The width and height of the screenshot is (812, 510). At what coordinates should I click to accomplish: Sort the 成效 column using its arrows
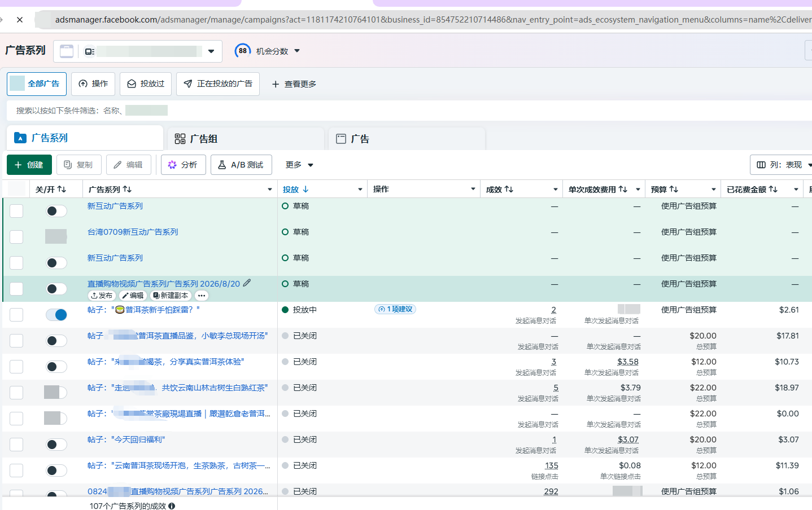click(x=509, y=189)
